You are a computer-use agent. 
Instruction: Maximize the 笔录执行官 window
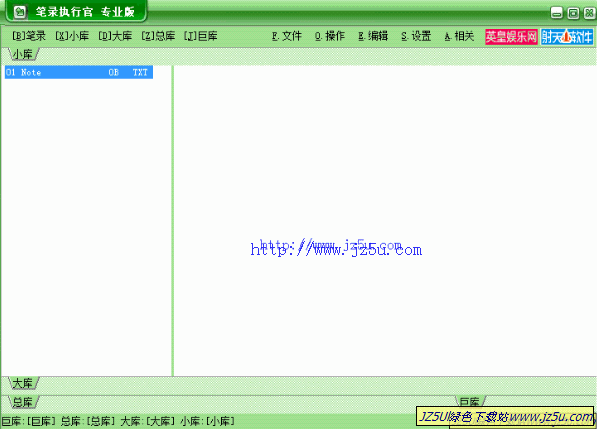[573, 13]
